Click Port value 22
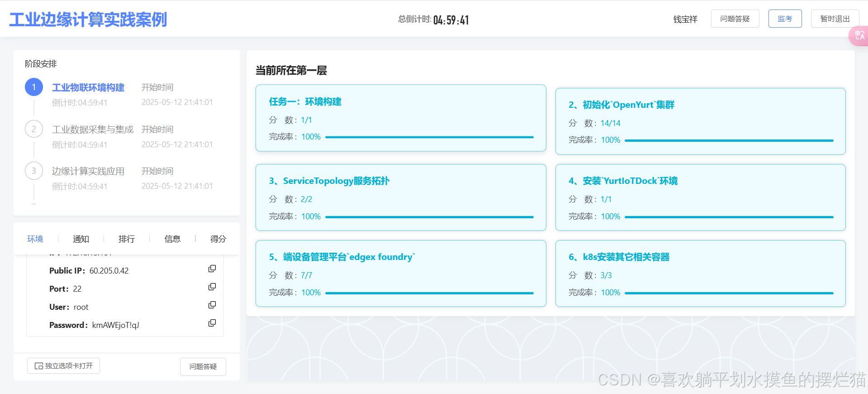Screen dimensions: 868x394 pyautogui.click(x=77, y=289)
